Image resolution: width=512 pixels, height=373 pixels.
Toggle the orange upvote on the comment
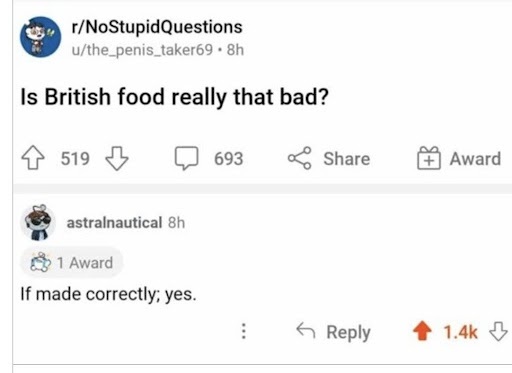tap(422, 331)
